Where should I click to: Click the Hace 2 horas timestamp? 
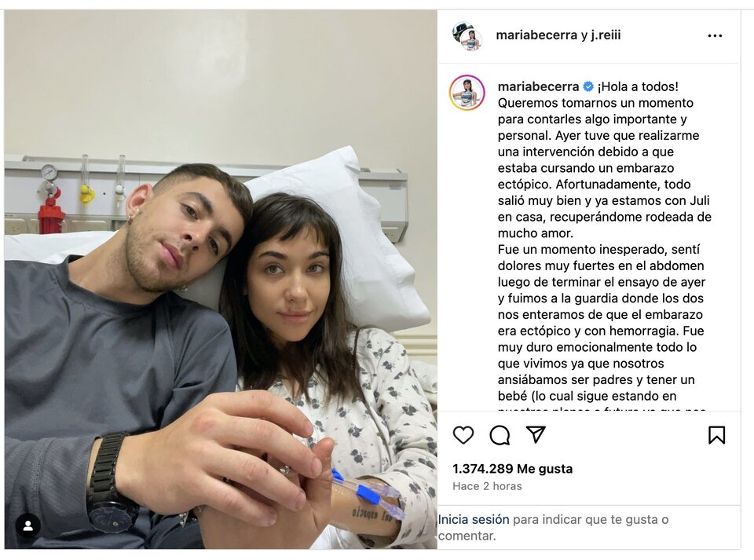click(x=487, y=486)
